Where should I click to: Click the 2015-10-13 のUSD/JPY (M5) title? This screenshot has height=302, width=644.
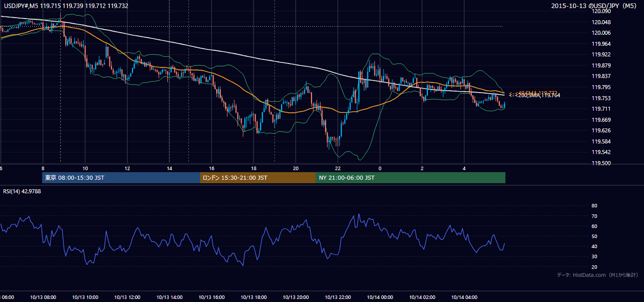pyautogui.click(x=595, y=6)
